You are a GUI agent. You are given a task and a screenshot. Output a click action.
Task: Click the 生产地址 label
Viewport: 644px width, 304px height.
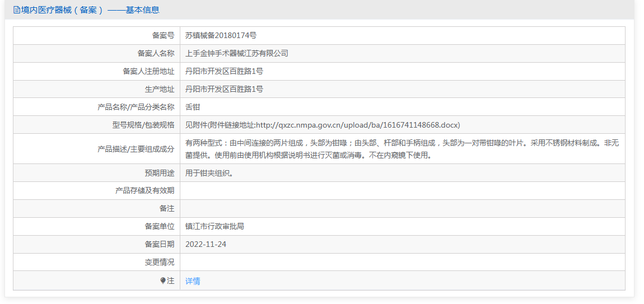click(160, 89)
